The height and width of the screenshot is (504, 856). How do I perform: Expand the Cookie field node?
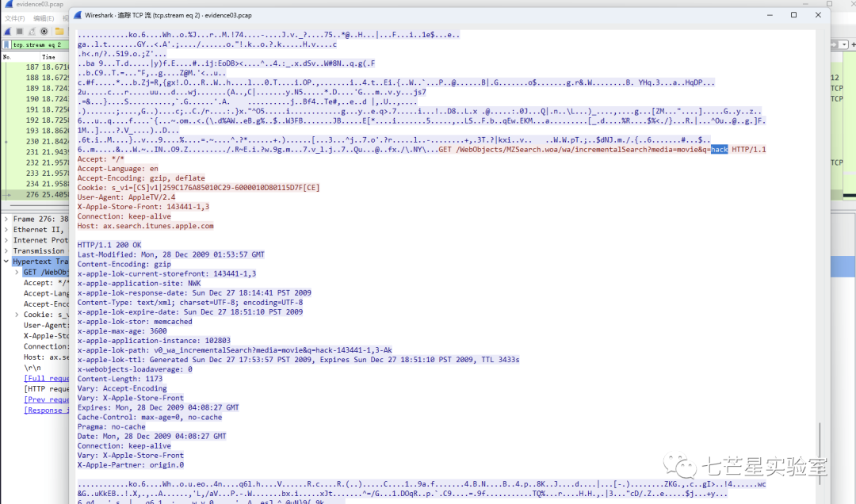(17, 315)
